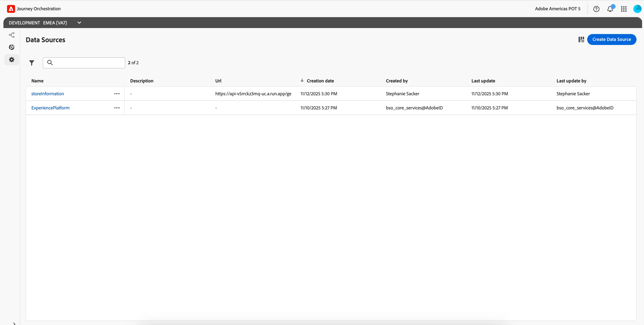Click Stephanie Sacker in Created by

click(403, 94)
